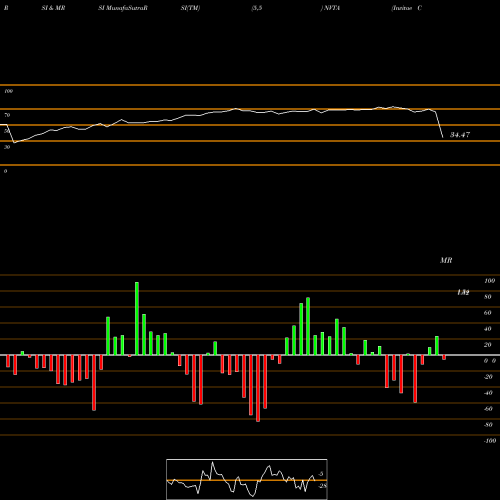Click the 'MR' label above the bar chart
Viewport: 500px width, 500px height.
pos(446,260)
